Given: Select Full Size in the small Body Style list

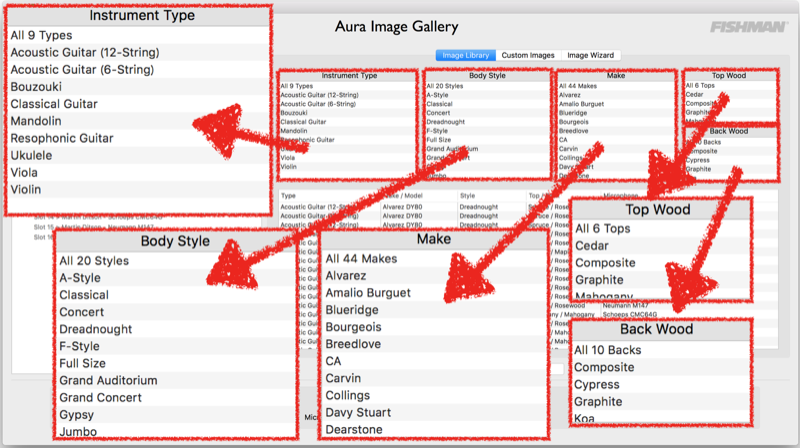Looking at the screenshot, I should [x=439, y=140].
